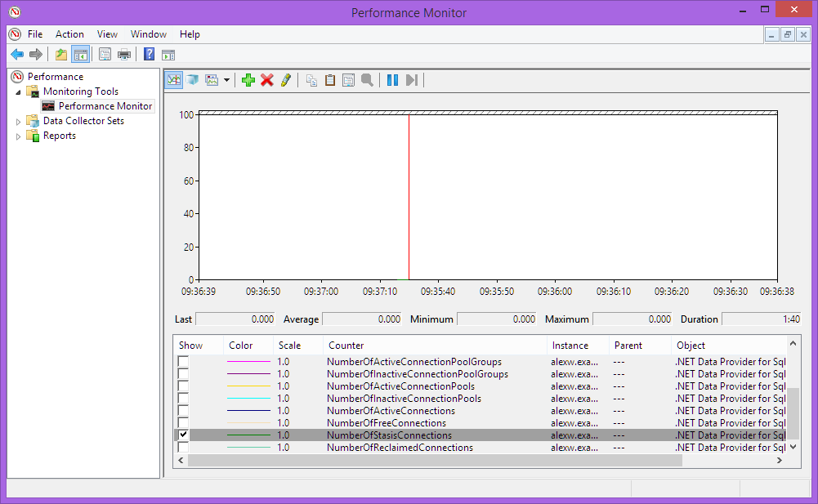The height and width of the screenshot is (504, 818).
Task: Click the Update Data icon
Action: pyautogui.click(x=412, y=79)
